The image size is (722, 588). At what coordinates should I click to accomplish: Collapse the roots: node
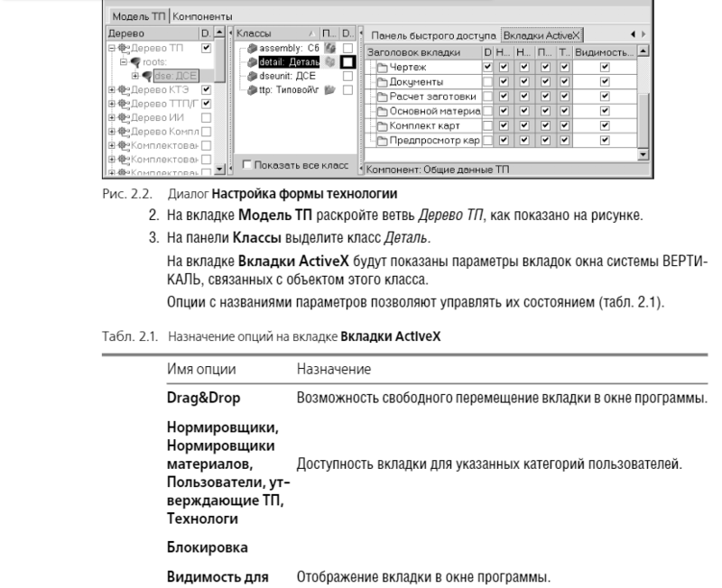pyautogui.click(x=124, y=62)
